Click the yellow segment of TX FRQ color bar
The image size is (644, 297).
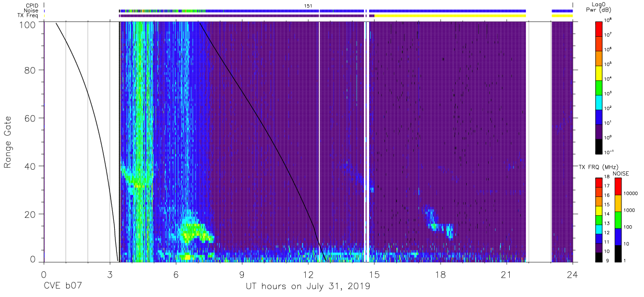pos(599,210)
